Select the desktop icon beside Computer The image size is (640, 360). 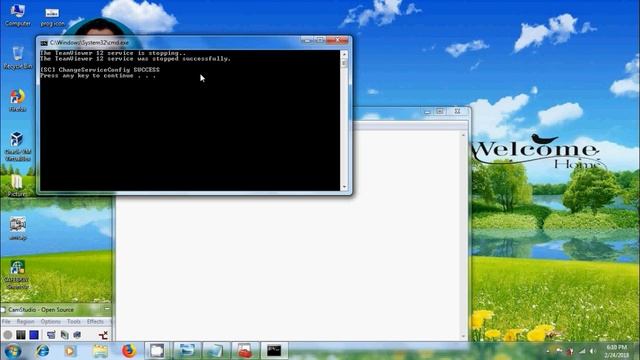52,16
